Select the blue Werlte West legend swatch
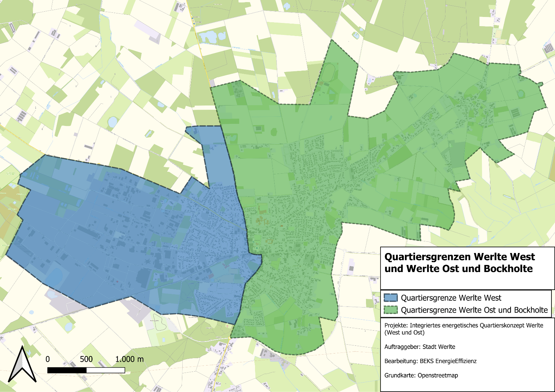Image resolution: width=555 pixels, height=392 pixels. [391, 298]
